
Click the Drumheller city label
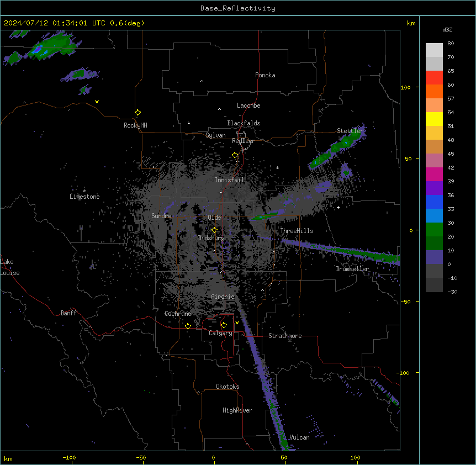pyautogui.click(x=352, y=269)
